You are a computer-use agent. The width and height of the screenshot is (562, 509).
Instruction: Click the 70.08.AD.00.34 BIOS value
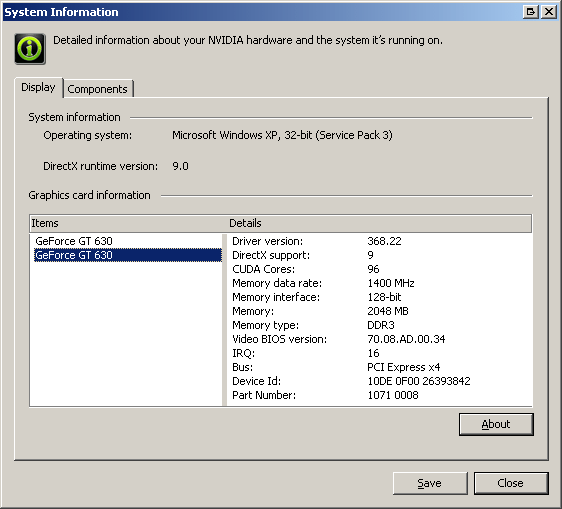point(406,339)
